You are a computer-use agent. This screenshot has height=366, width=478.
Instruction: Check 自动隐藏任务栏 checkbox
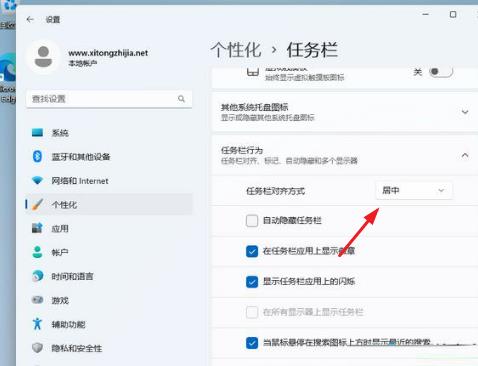pyautogui.click(x=252, y=220)
